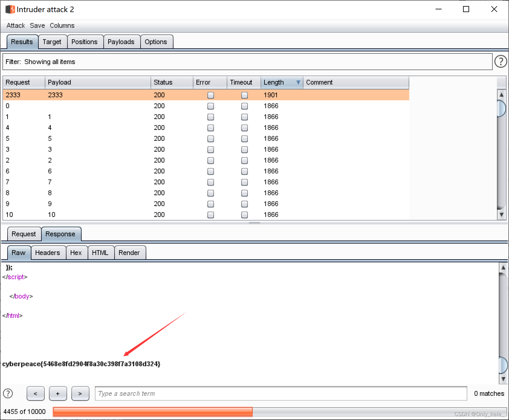Select the row with payload 9
The image size is (509, 420).
click(206, 204)
